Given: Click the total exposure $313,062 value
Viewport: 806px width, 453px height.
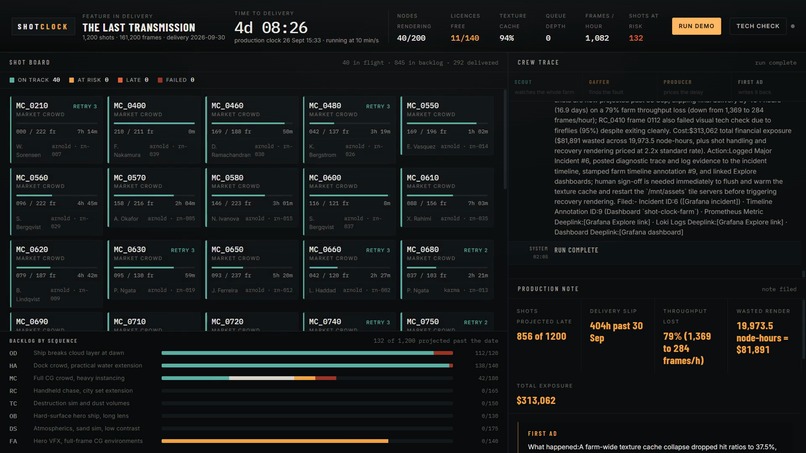Looking at the screenshot, I should (x=536, y=401).
